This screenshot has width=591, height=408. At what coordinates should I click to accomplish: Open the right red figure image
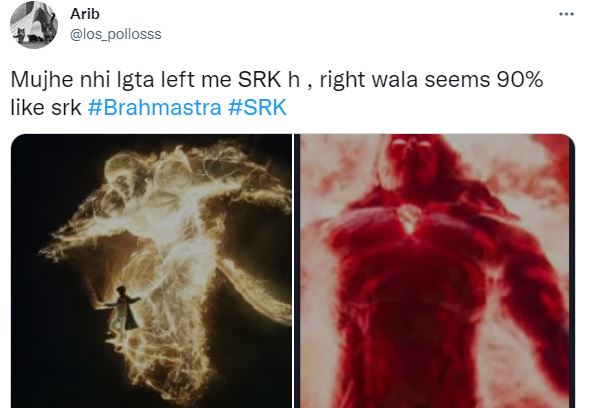[435, 271]
